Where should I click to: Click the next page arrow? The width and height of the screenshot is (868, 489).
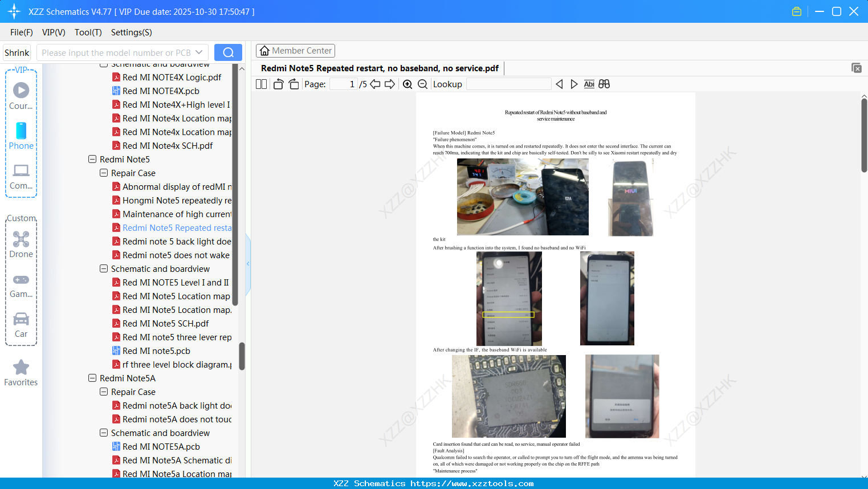pyautogui.click(x=389, y=84)
